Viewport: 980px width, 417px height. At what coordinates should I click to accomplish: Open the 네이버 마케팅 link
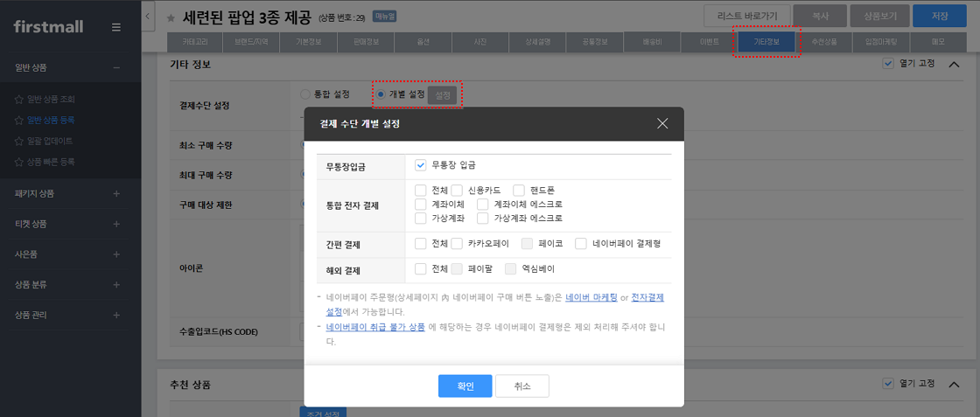(591, 298)
